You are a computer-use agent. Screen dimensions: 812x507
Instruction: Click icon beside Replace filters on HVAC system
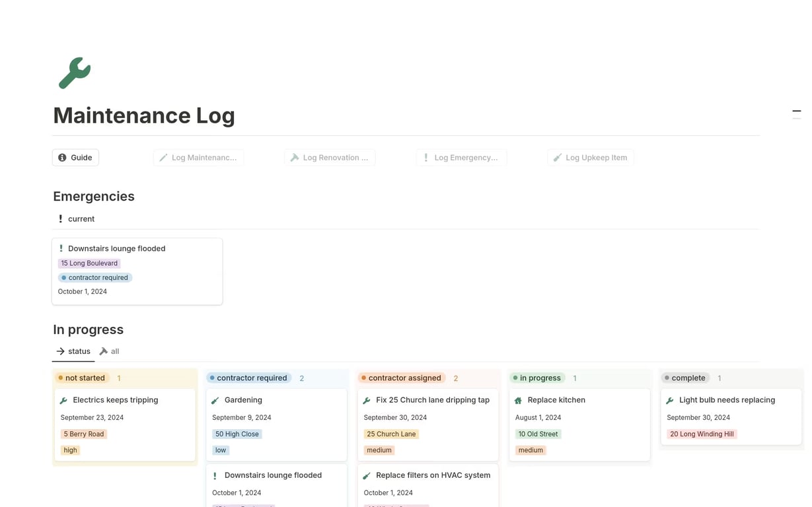pos(367,476)
